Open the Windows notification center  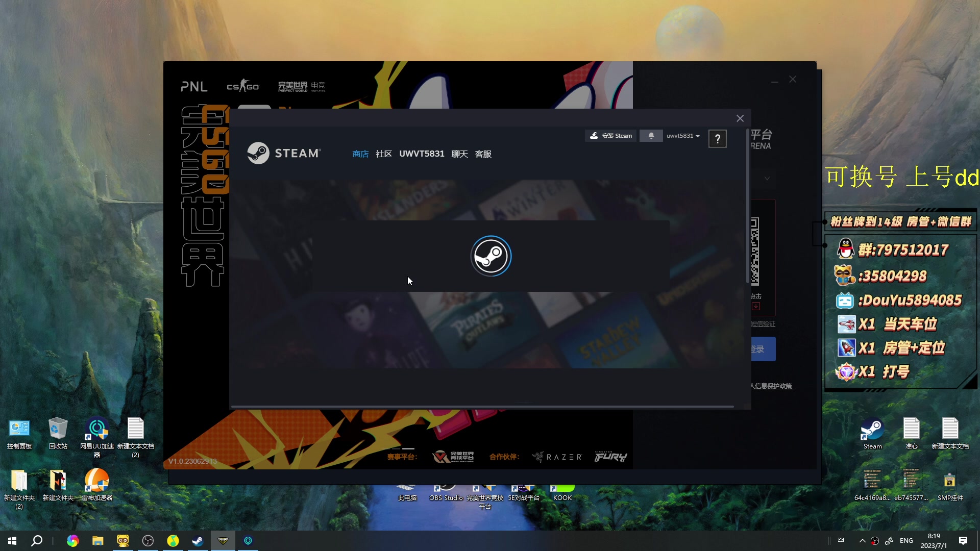(963, 541)
